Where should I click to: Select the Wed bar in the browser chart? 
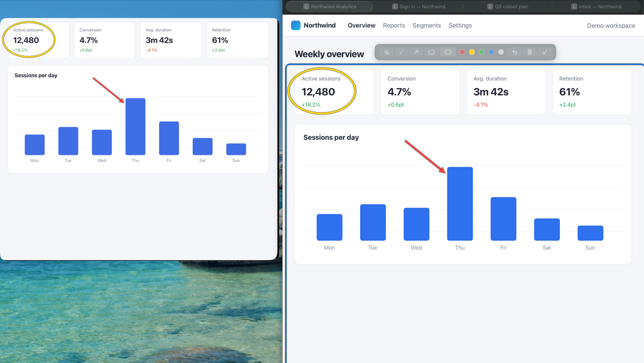pyautogui.click(x=416, y=224)
